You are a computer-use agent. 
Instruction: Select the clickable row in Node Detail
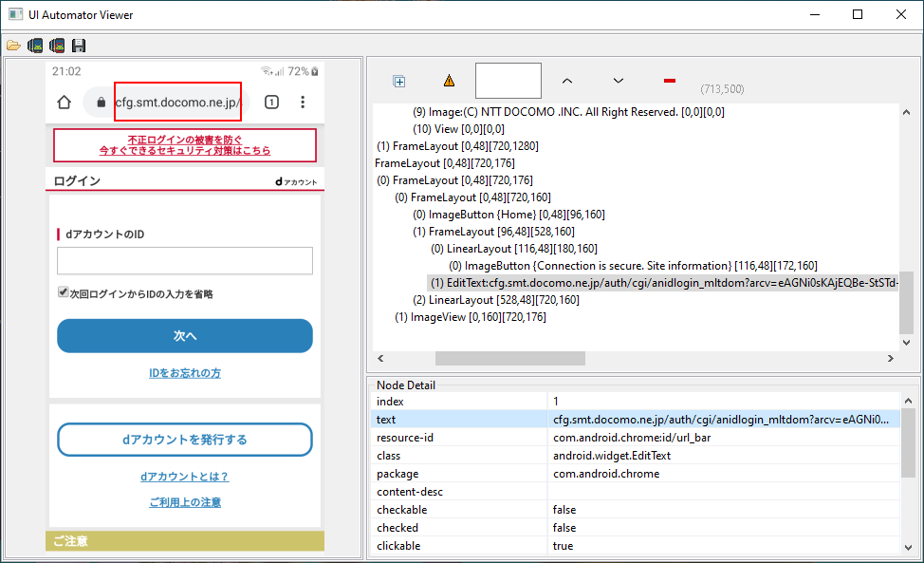636,546
